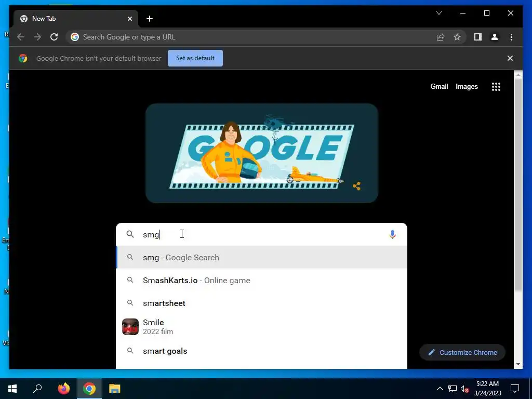532x399 pixels.
Task: Open the muted volume tray icon
Action: (464, 389)
